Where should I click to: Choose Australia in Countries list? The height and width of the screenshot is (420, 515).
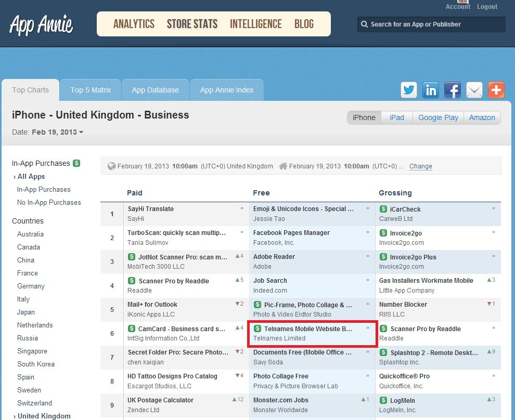coord(30,234)
